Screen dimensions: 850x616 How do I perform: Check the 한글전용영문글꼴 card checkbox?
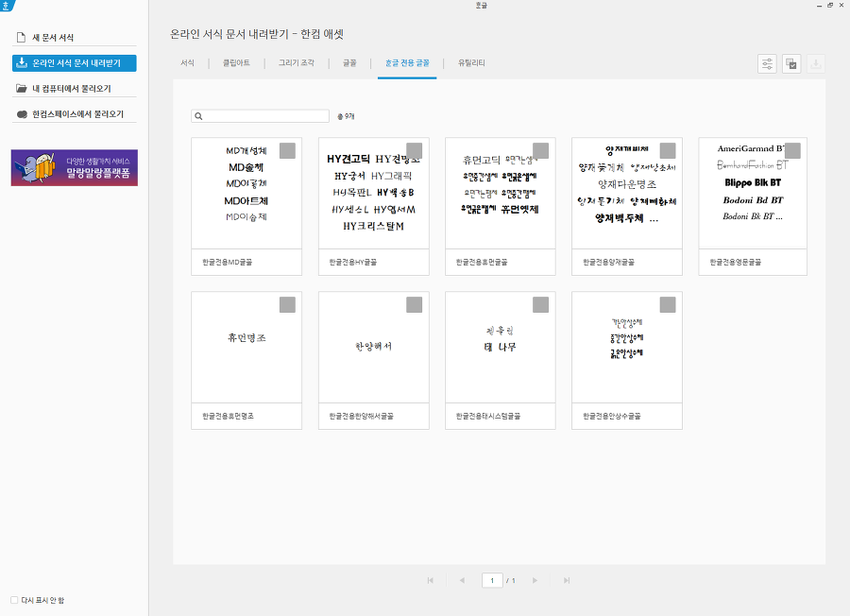pos(792,151)
